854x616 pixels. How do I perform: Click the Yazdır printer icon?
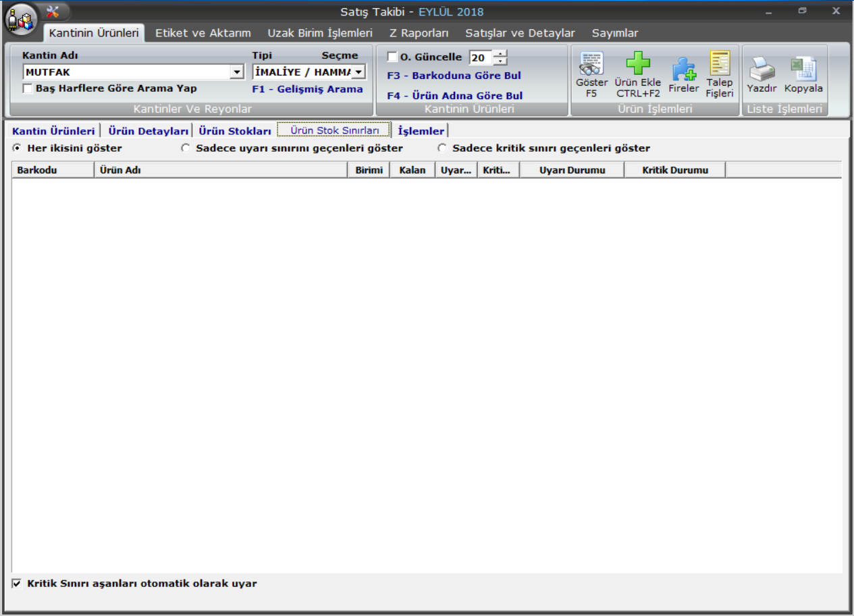pyautogui.click(x=762, y=69)
